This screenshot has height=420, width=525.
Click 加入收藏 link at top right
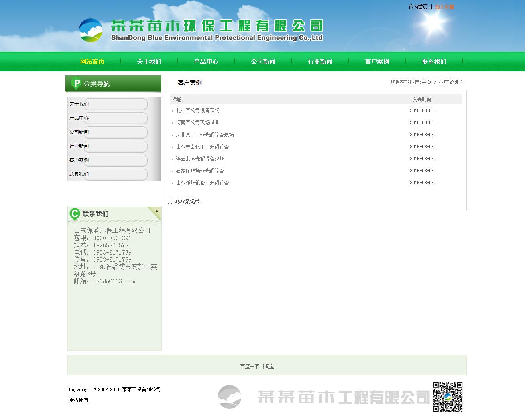tap(444, 7)
